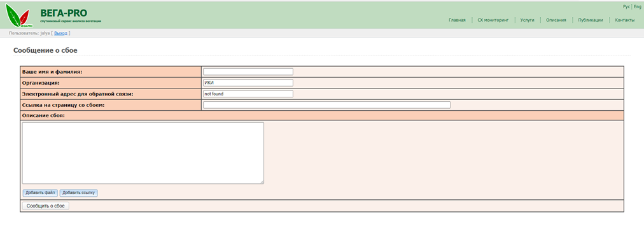The height and width of the screenshot is (233, 644).
Task: Open the Услуги menu item
Action: (527, 20)
